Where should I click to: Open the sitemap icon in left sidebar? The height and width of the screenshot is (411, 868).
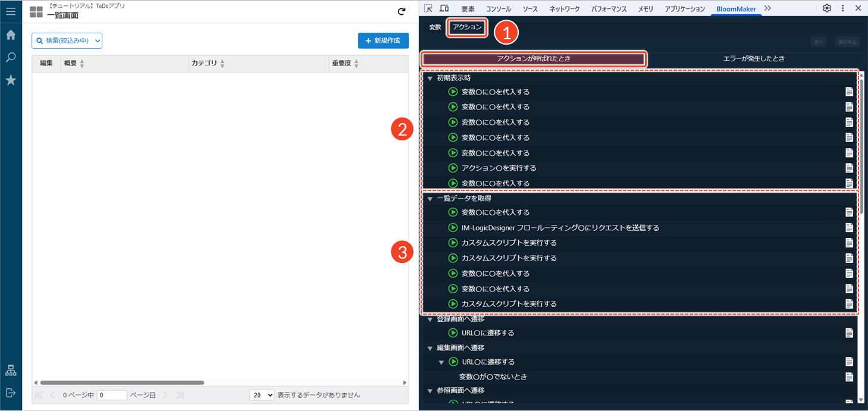[x=11, y=371]
